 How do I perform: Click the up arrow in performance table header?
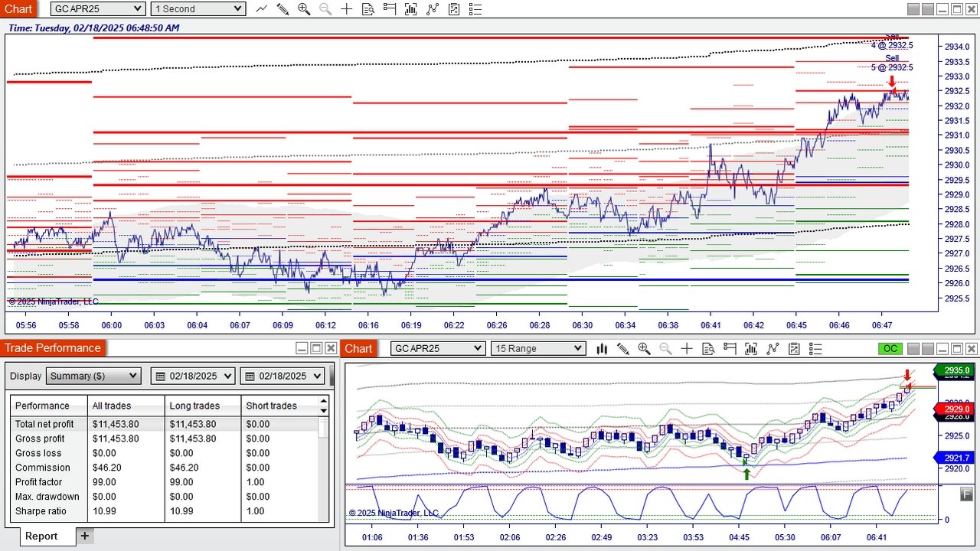click(x=324, y=400)
